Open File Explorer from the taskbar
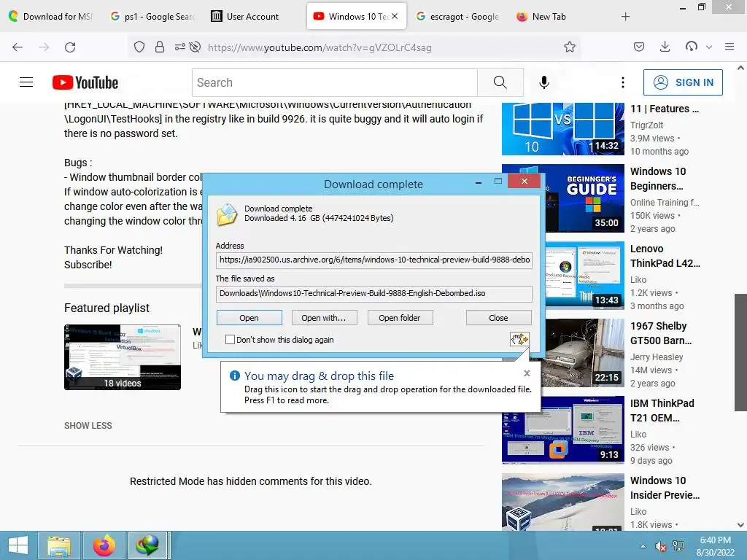Viewport: 747px width, 560px height. (x=58, y=545)
